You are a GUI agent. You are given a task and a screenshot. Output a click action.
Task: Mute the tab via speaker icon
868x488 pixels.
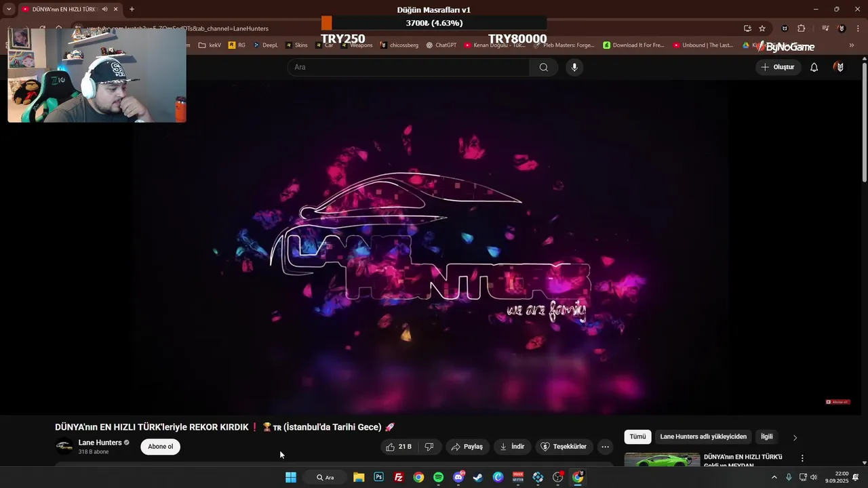[104, 9]
